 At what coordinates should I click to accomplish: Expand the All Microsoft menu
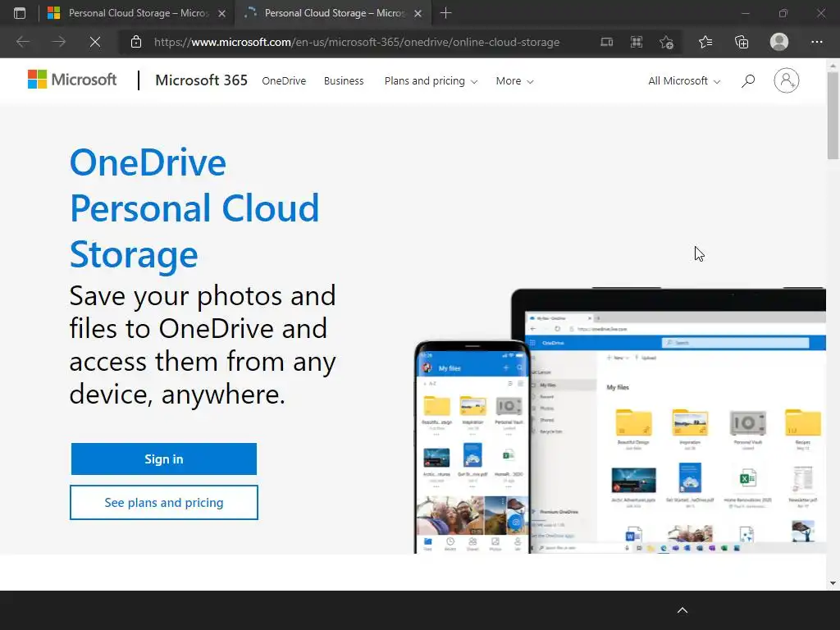click(x=684, y=81)
